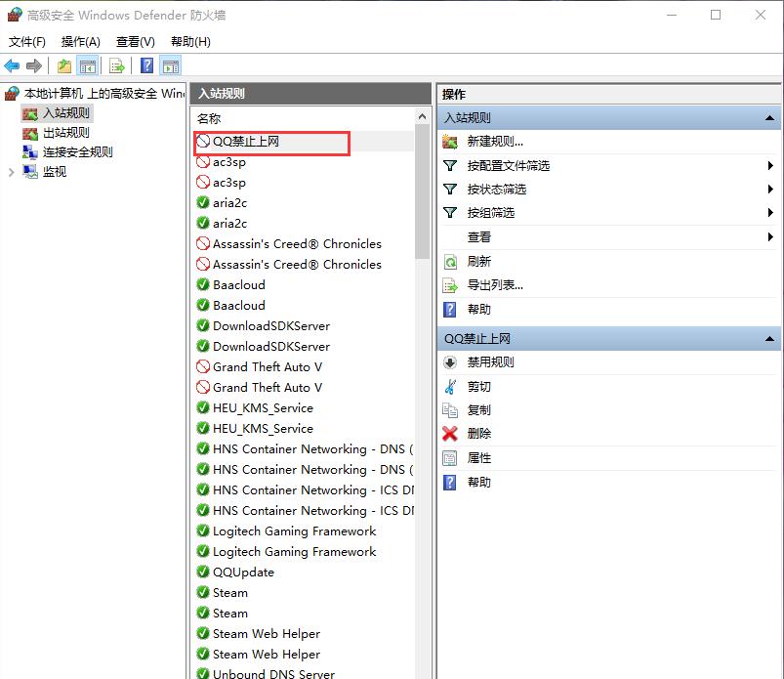Click the 新建规则 wall icon
This screenshot has height=679, width=784.
(x=450, y=142)
